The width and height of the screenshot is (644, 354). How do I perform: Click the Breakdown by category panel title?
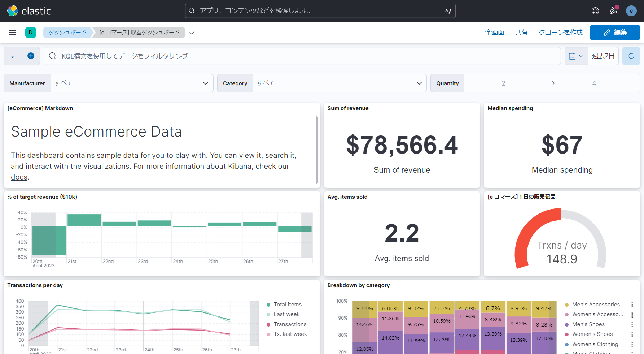tap(359, 285)
